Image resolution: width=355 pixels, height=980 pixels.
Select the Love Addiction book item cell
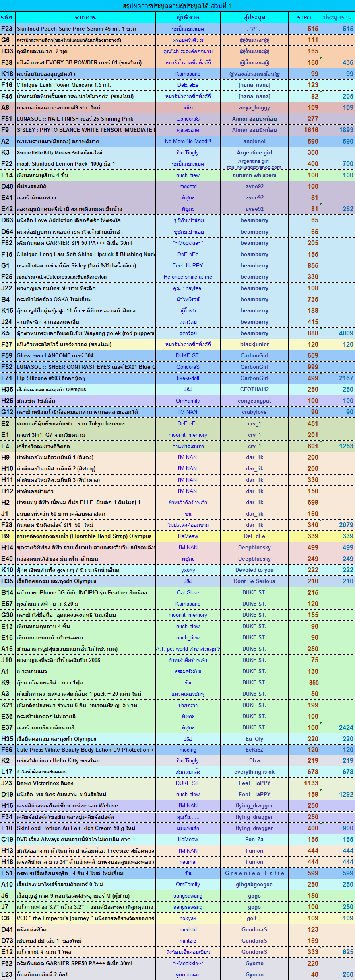coord(85,220)
